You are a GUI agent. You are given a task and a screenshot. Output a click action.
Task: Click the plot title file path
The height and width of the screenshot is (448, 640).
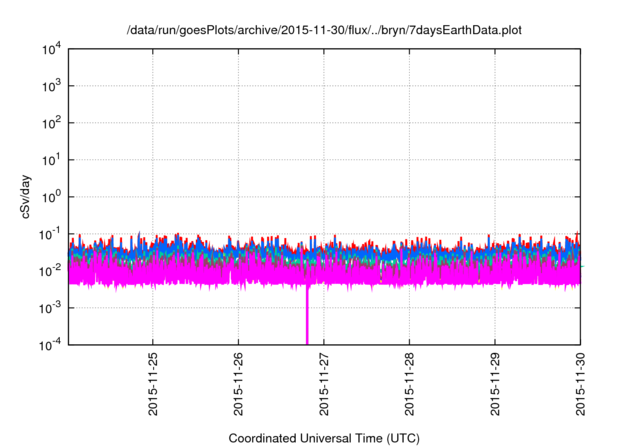[x=324, y=30]
